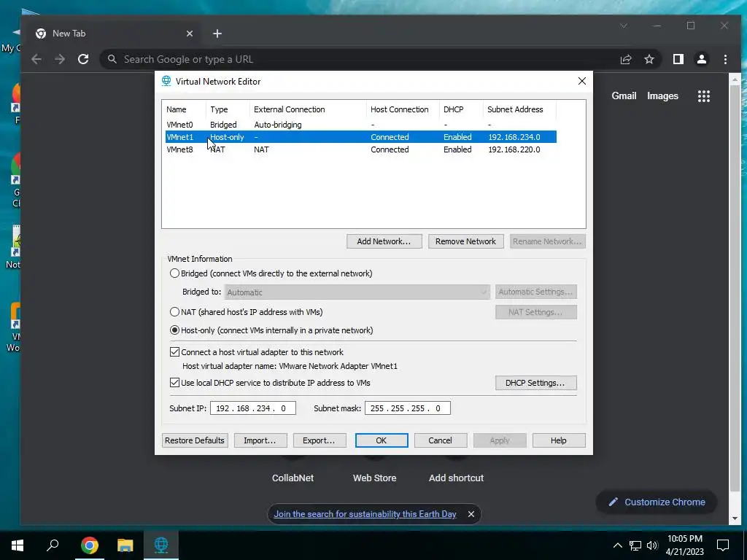Click the taskbar clock showing 10:05 PM
747x560 pixels.
point(684,545)
